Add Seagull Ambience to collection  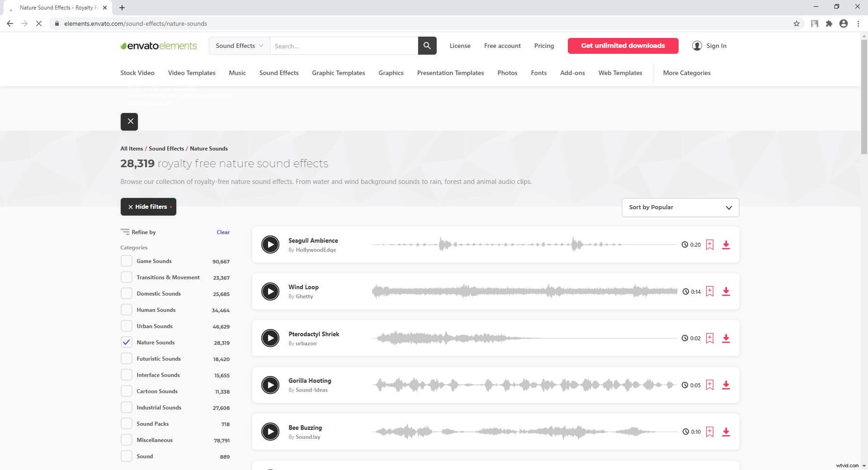click(710, 244)
